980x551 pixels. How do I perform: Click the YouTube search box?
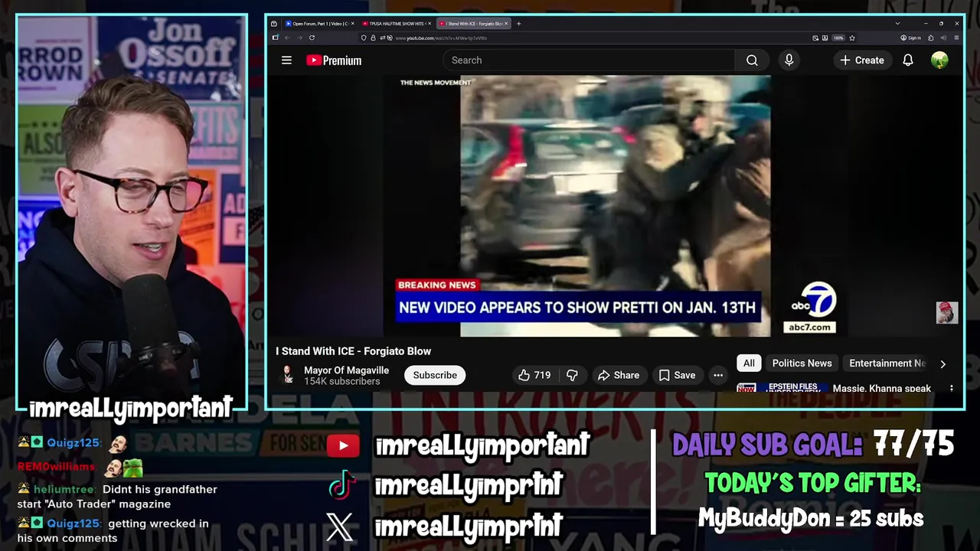(588, 60)
